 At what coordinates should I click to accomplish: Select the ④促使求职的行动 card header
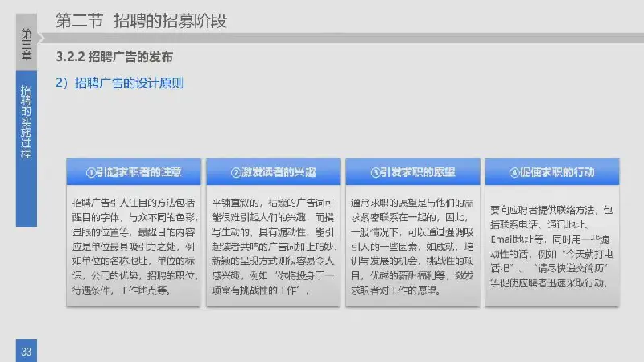[x=552, y=171]
